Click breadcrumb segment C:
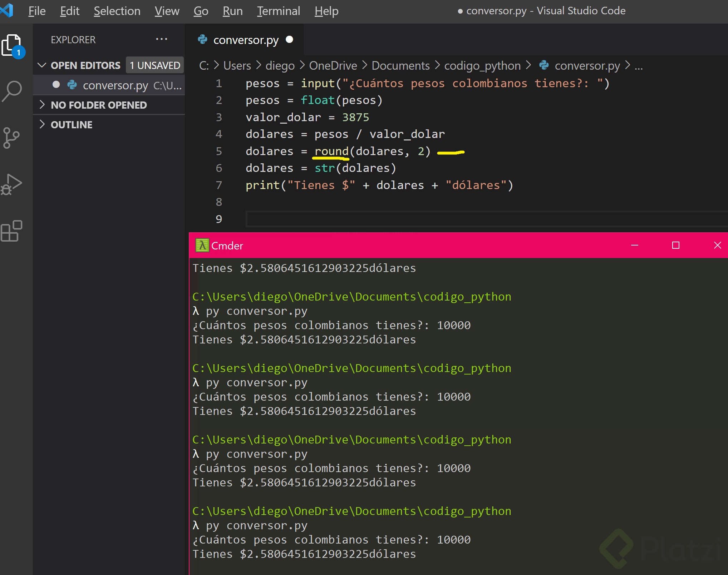The image size is (728, 575). click(x=204, y=65)
